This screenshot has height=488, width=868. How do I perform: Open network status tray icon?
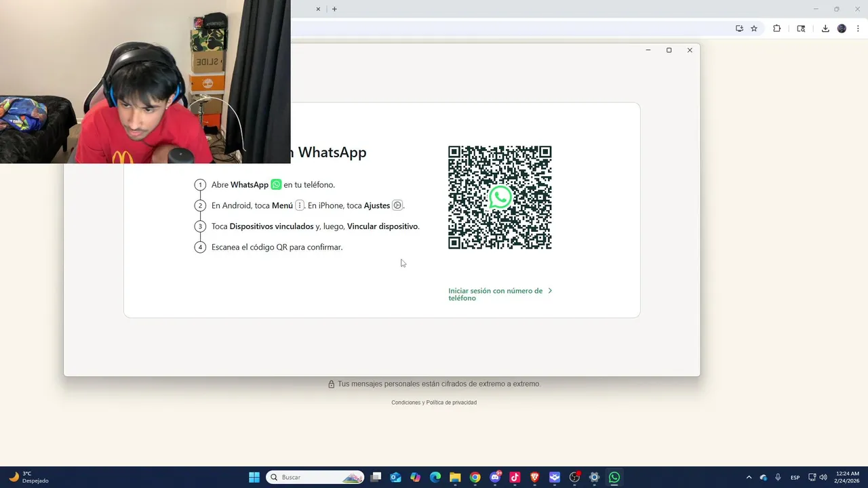tap(812, 477)
